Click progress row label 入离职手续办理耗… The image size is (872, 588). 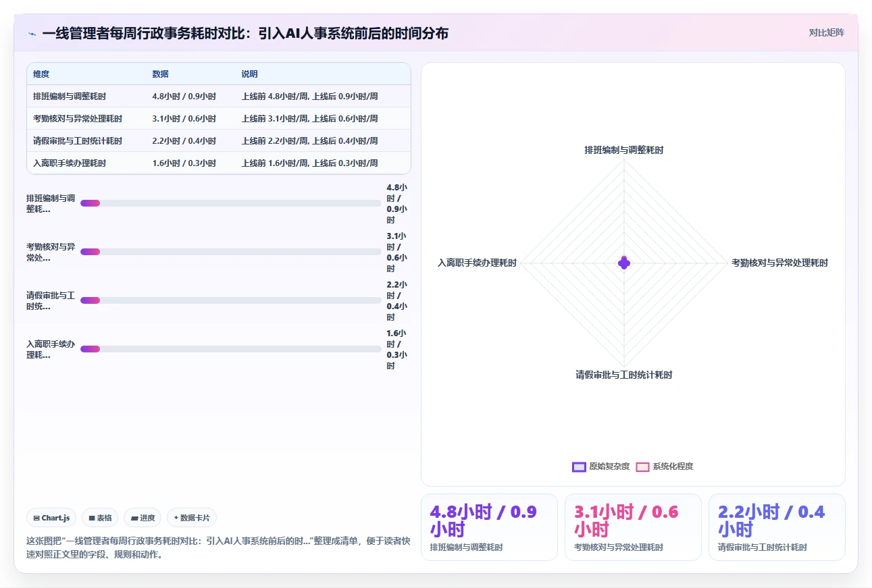point(51,349)
